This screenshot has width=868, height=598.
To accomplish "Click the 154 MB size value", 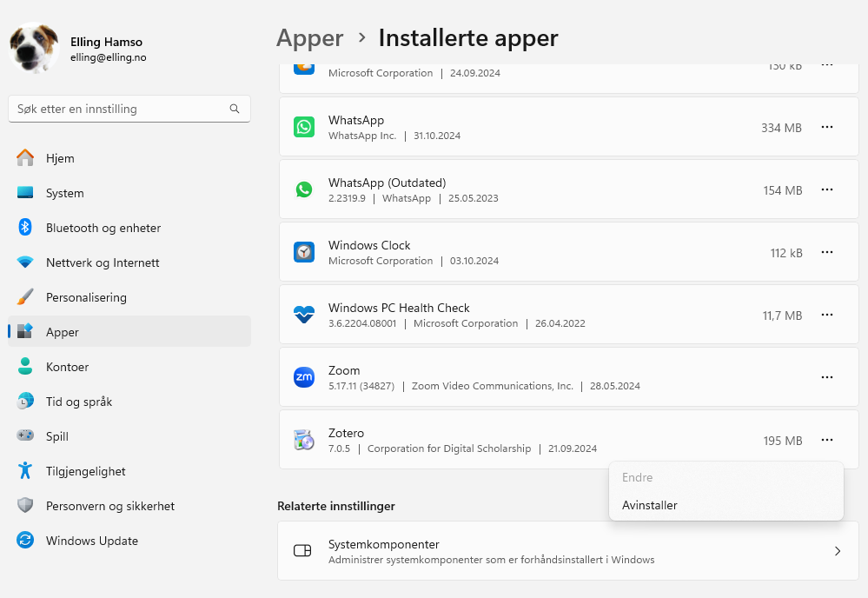I will click(782, 190).
